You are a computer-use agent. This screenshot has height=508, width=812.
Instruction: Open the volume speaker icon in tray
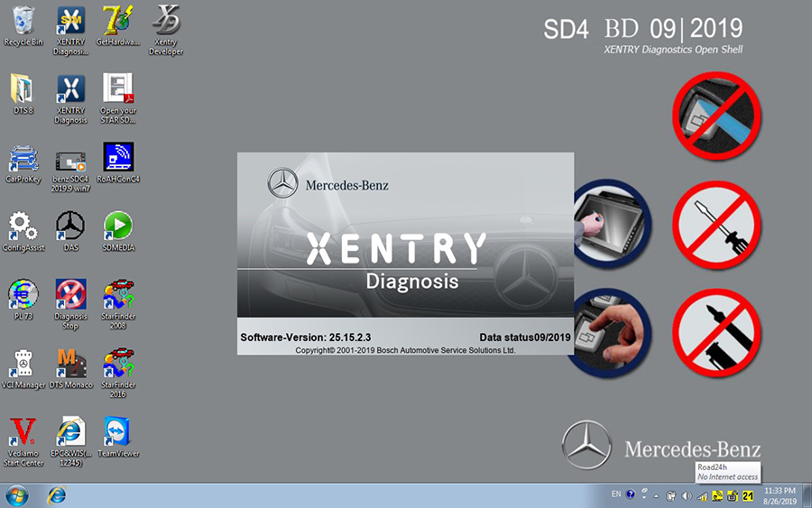point(687,494)
